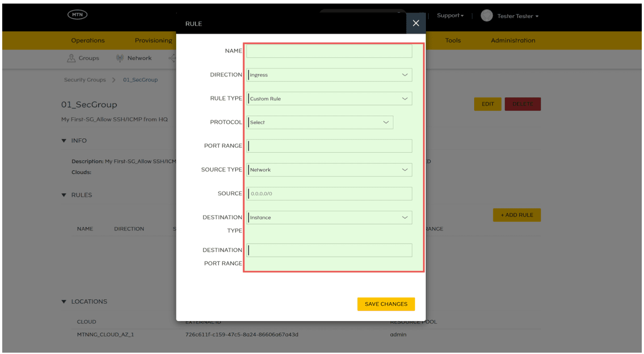Open the Provisioning menu
The height and width of the screenshot is (354, 644).
pos(154,41)
